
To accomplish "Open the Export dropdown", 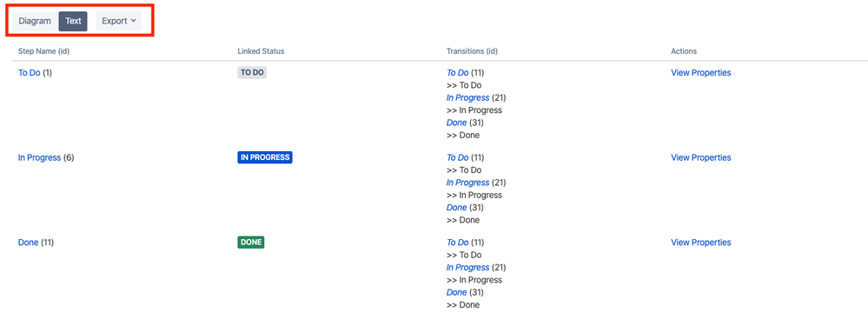I will point(118,21).
